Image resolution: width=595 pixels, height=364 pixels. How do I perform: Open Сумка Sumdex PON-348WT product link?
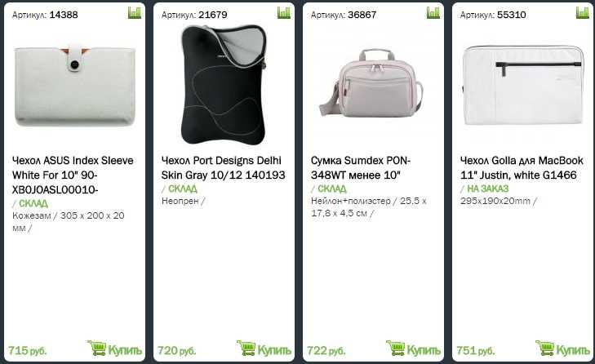point(361,168)
